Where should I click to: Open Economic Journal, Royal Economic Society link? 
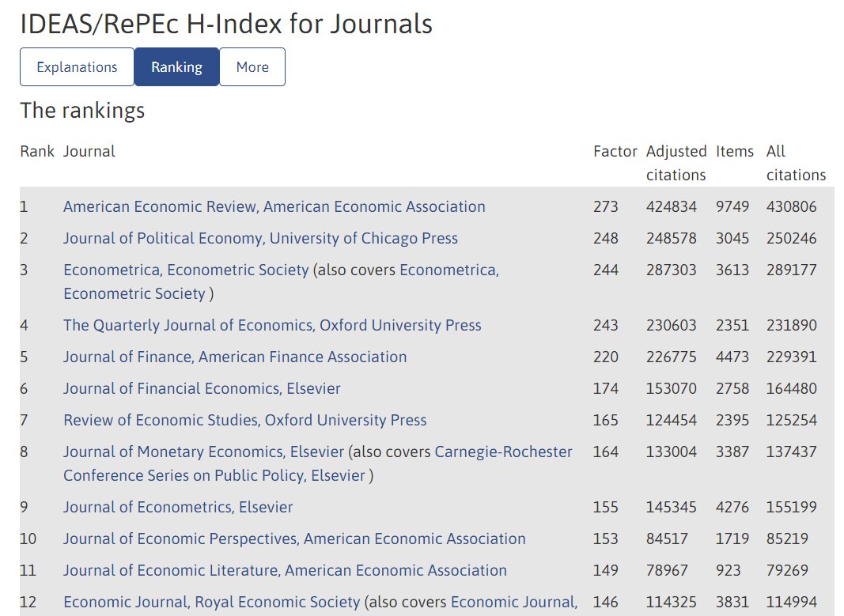211,603
